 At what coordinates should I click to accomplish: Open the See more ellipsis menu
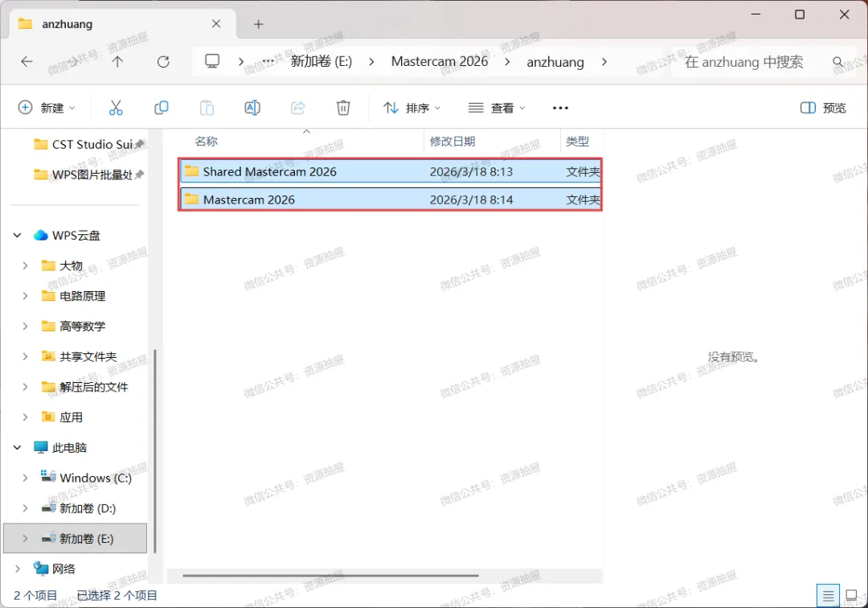pyautogui.click(x=560, y=108)
